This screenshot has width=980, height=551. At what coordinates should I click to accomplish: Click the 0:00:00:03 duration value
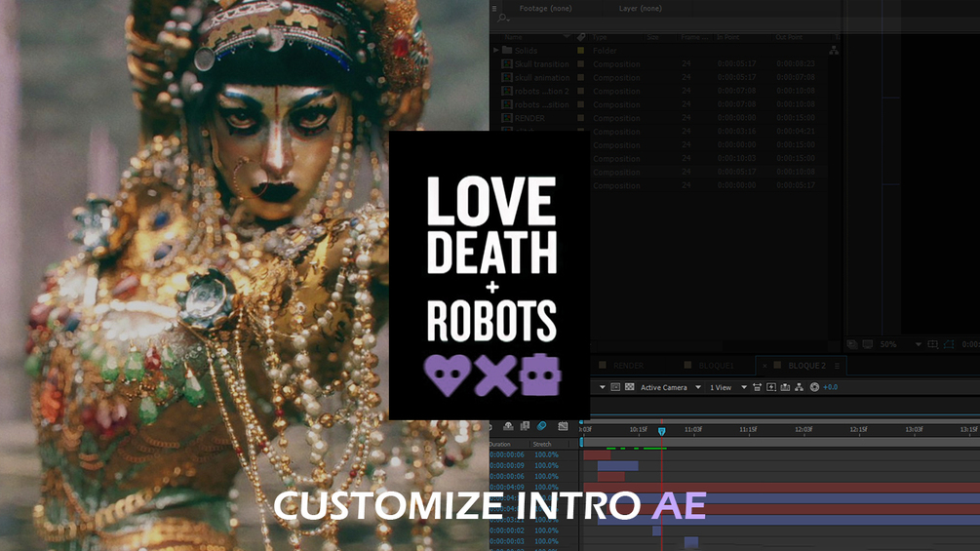[507, 541]
